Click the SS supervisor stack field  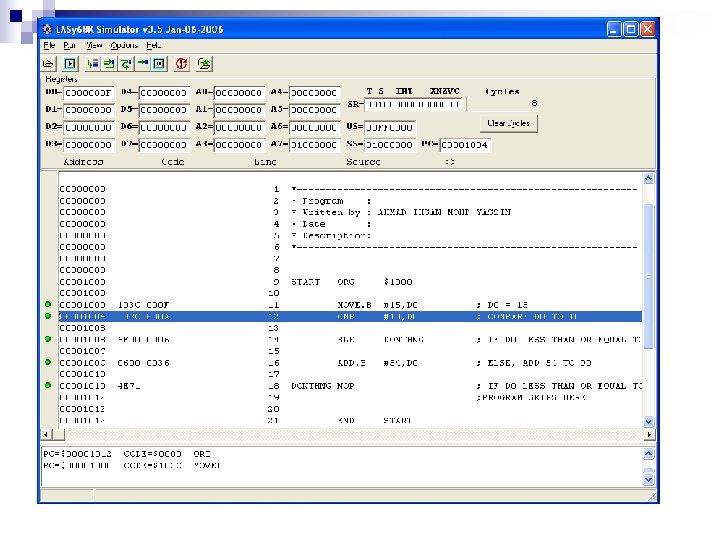pos(390,145)
